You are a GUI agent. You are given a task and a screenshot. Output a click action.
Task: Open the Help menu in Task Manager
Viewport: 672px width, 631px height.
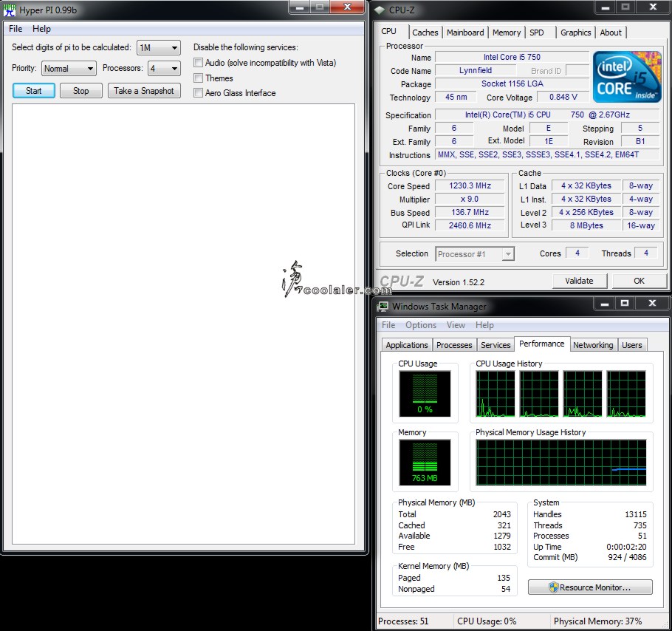pyautogui.click(x=484, y=325)
